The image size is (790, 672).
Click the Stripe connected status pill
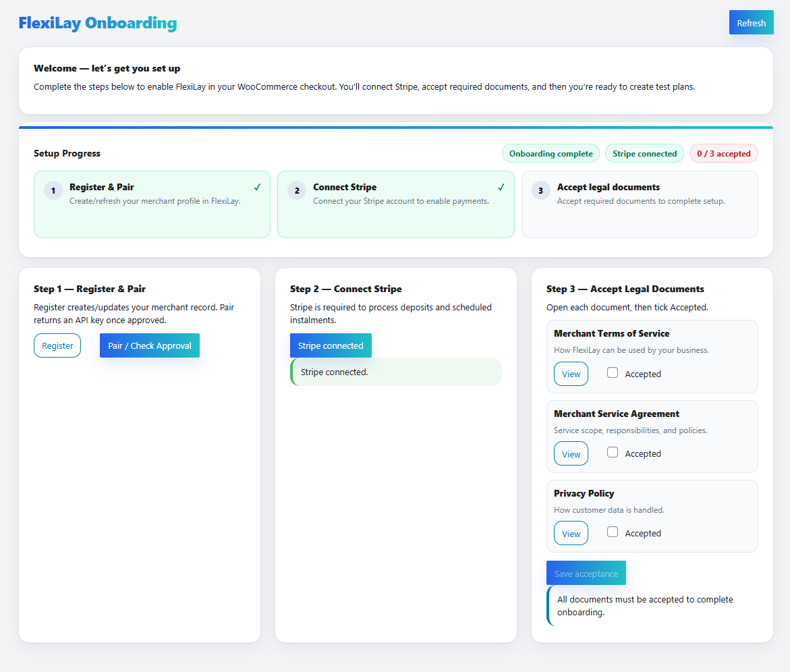(x=644, y=154)
